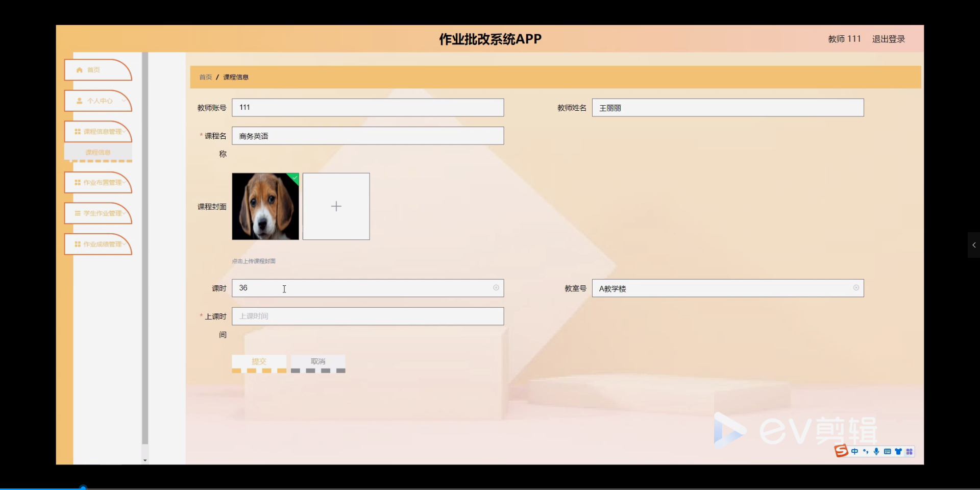Viewport: 980px width, 490px height.
Task: Clear the 课时 field with its x icon
Action: pyautogui.click(x=496, y=288)
